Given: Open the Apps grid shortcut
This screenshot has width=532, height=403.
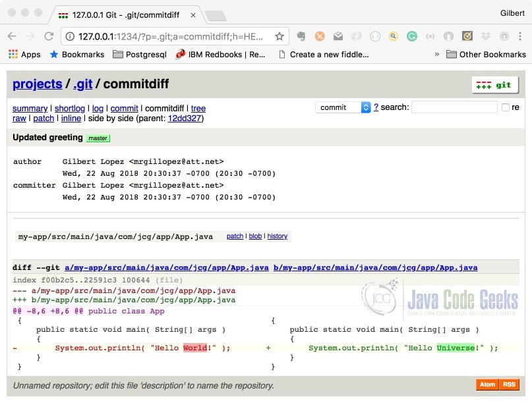Looking at the screenshot, I should [x=24, y=54].
